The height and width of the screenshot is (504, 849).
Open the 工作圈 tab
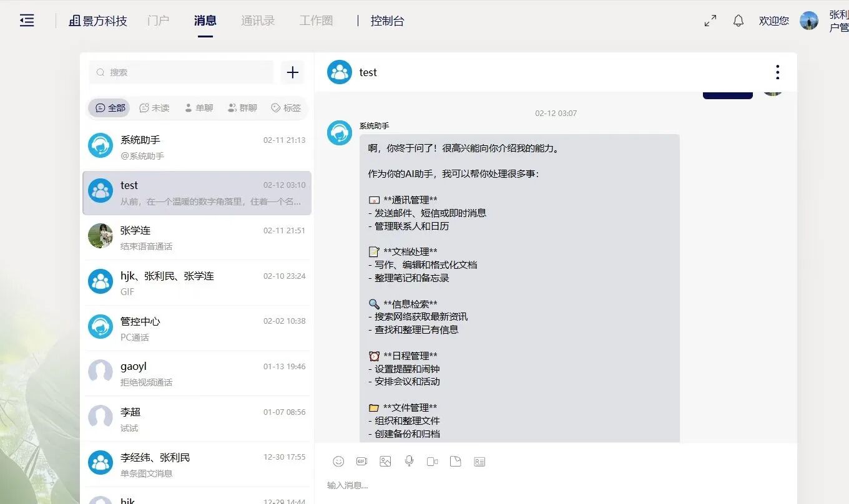[x=316, y=21]
